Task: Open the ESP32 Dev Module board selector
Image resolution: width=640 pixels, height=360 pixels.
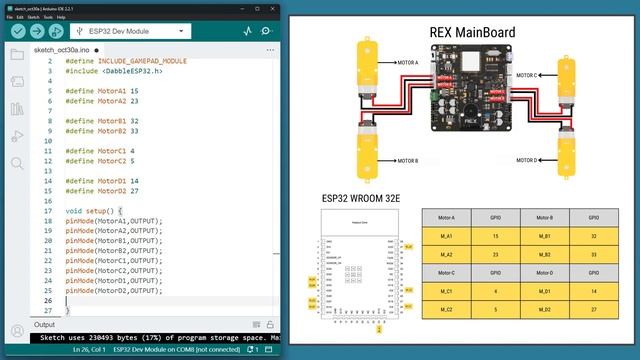Action: click(x=130, y=31)
